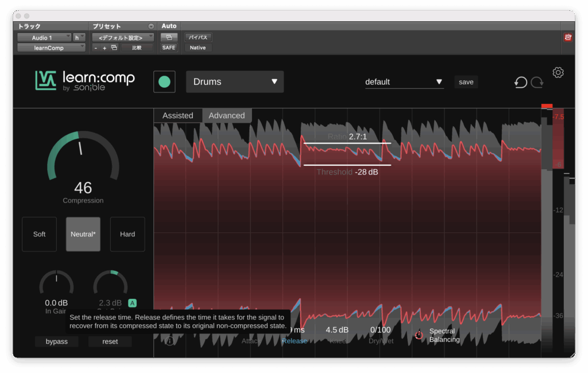The height and width of the screenshot is (373, 588).
Task: Click the Compression amount dial
Action: [x=83, y=156]
